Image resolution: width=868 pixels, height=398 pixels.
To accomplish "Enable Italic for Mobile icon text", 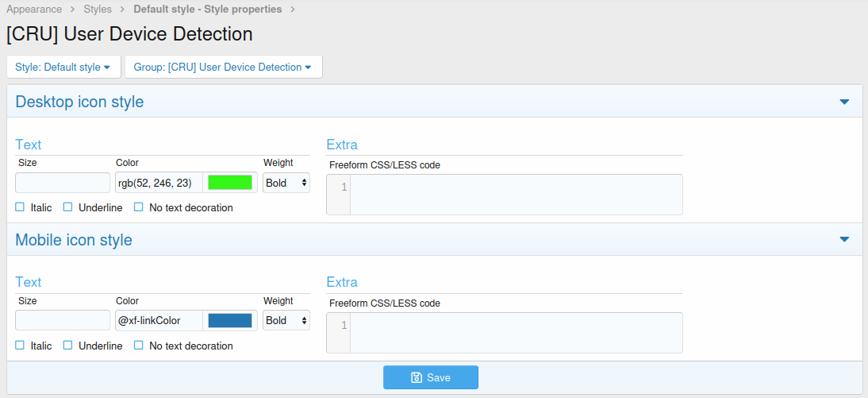I will [x=20, y=346].
